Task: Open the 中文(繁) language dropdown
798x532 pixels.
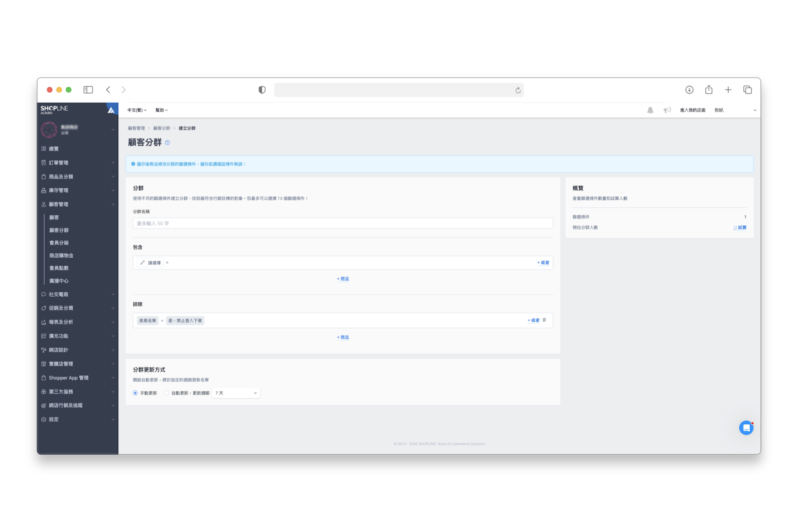Action: pyautogui.click(x=137, y=110)
